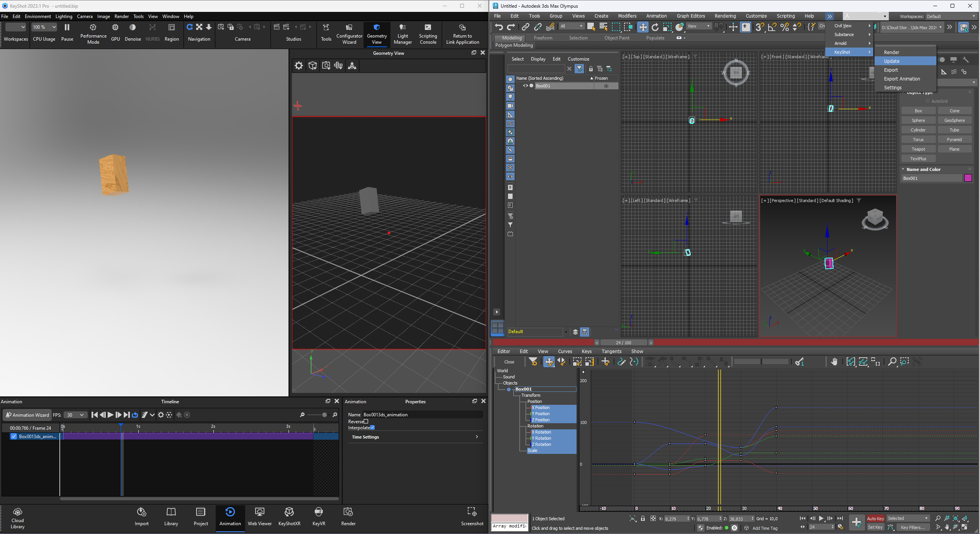
Task: Enable the Reverse checkbox
Action: coord(366,421)
